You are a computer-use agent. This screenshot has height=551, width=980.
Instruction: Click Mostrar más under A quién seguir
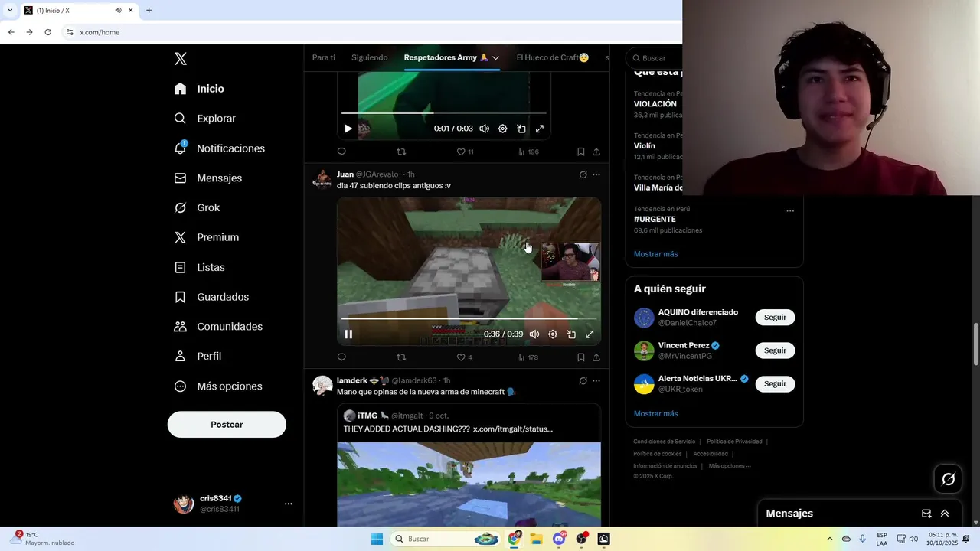pyautogui.click(x=655, y=414)
